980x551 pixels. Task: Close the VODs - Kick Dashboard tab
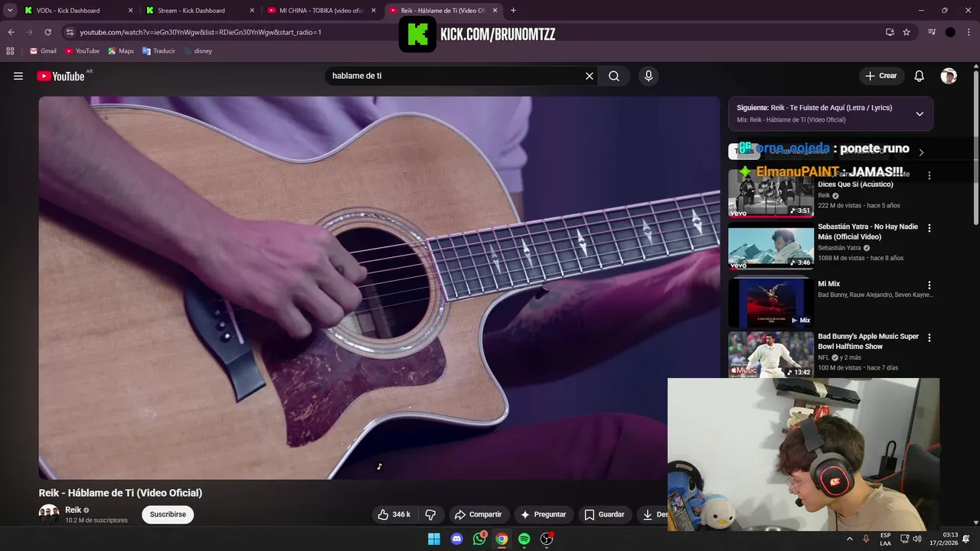[x=130, y=11]
